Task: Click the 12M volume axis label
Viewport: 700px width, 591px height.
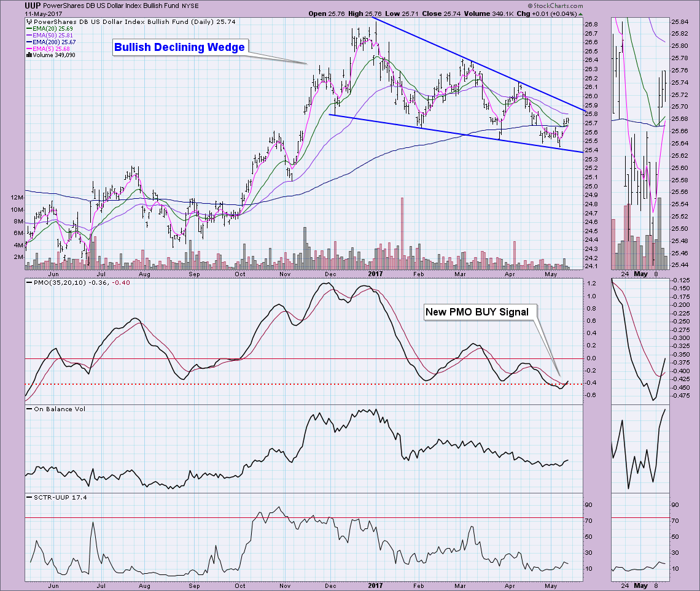Action: (x=17, y=197)
